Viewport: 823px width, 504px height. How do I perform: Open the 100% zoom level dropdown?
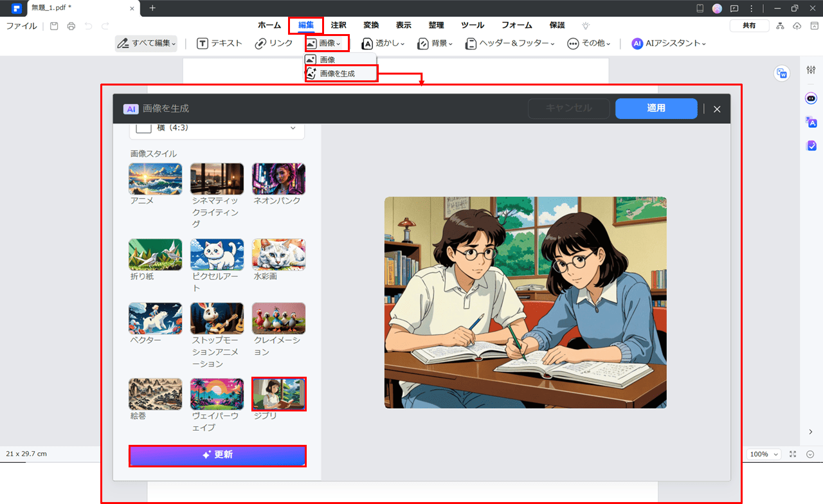(x=764, y=454)
